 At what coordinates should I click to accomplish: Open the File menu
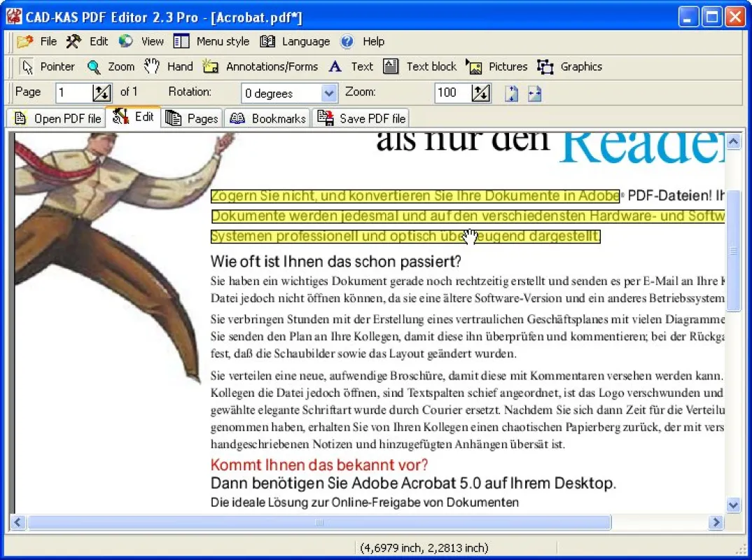[37, 42]
